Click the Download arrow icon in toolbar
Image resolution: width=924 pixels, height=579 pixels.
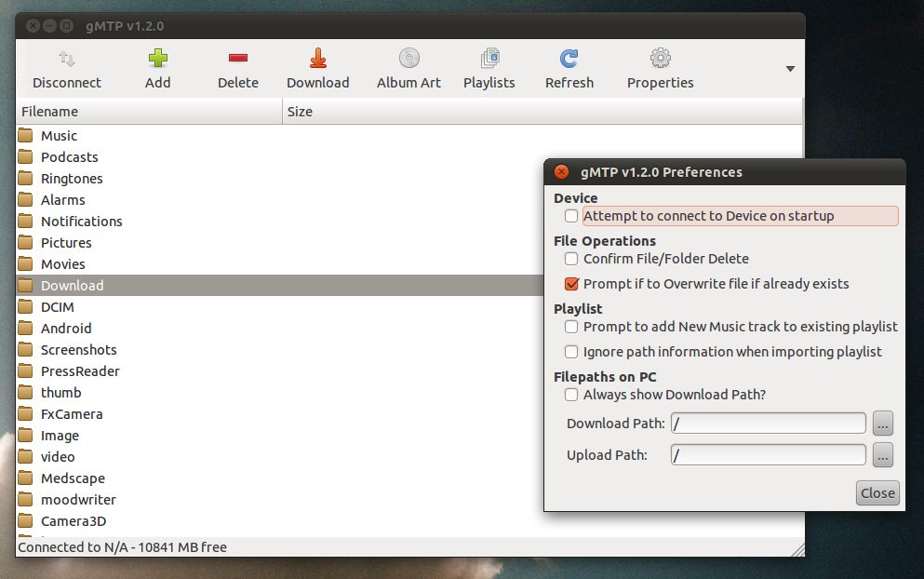pyautogui.click(x=318, y=58)
